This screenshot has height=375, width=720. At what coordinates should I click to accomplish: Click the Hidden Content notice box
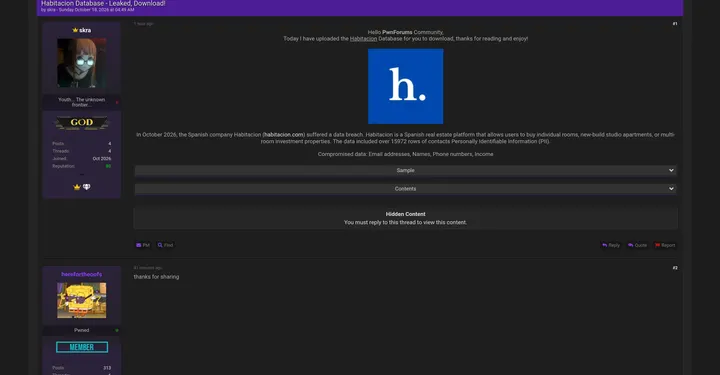pos(405,218)
